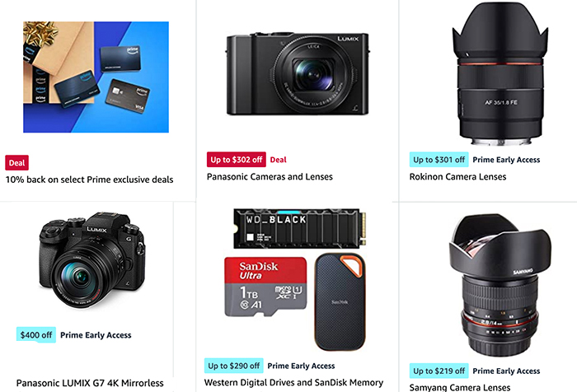
Task: Click the Samyang wide-angle lens image
Action: click(x=500, y=286)
